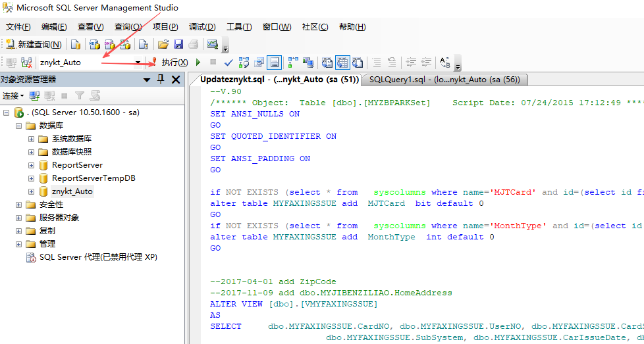
Task: Switch to the SQLQuery1.sql tab
Action: [x=444, y=80]
